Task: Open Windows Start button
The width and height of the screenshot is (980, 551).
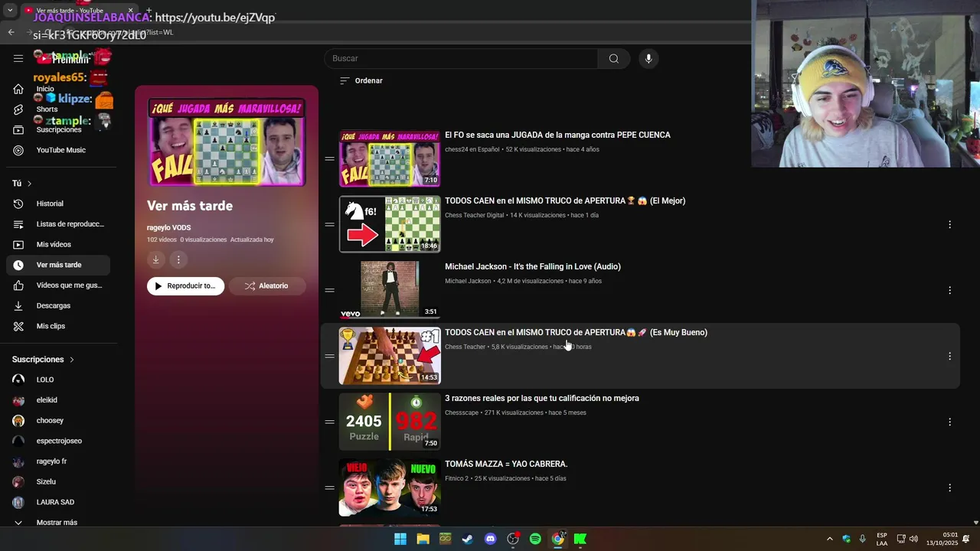Action: coord(400,539)
